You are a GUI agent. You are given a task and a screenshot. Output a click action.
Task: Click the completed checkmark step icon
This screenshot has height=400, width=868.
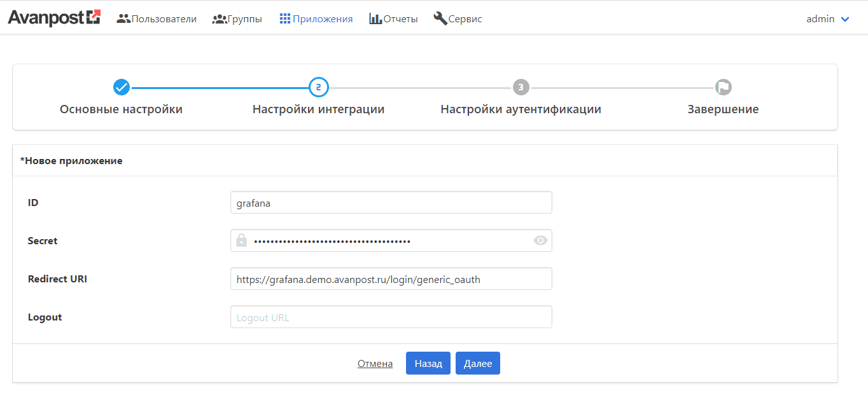point(122,86)
